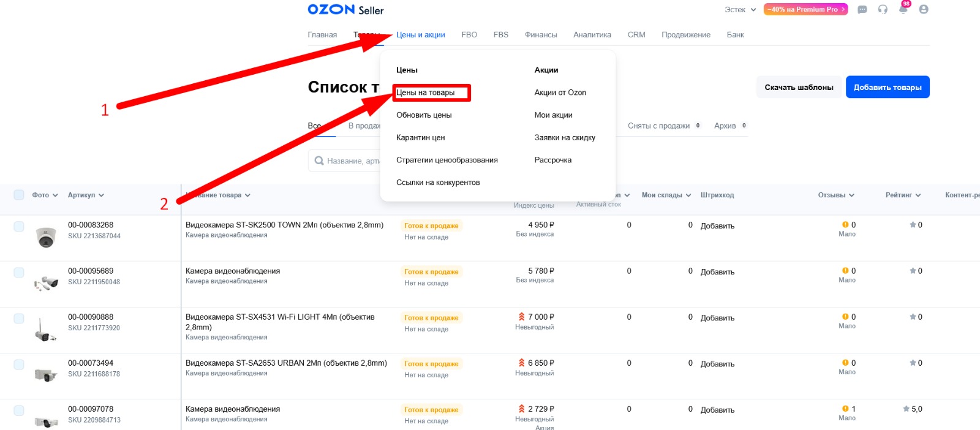Expand the Эстек account dropdown

tap(741, 10)
